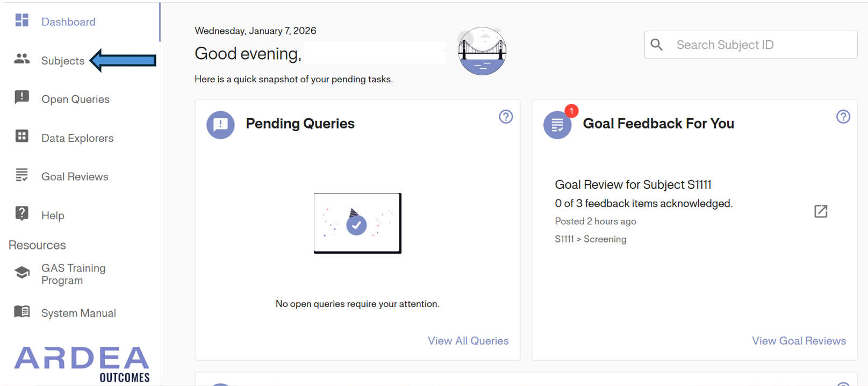The width and height of the screenshot is (868, 386).
Task: Click the View All Queries link
Action: coord(468,340)
